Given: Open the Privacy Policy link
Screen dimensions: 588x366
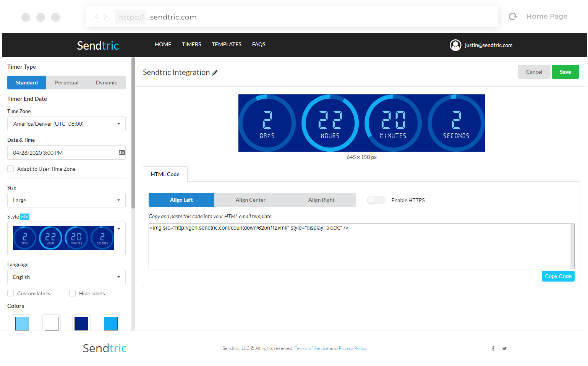Looking at the screenshot, I should [x=352, y=348].
